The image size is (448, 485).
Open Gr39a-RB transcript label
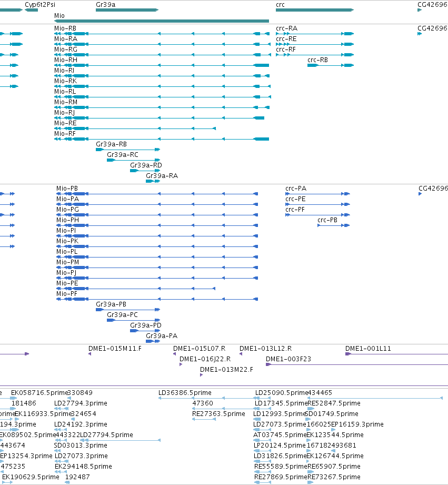click(111, 144)
